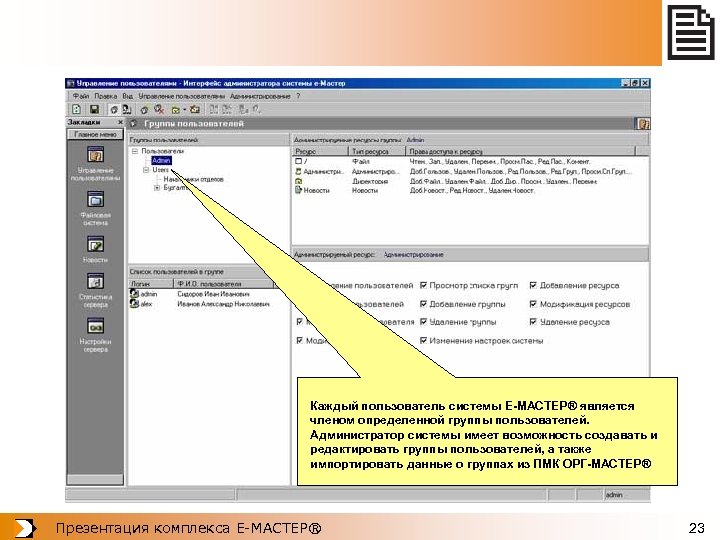Sort by Логин column header
Viewport: 720px width, 540px height.
151,284
